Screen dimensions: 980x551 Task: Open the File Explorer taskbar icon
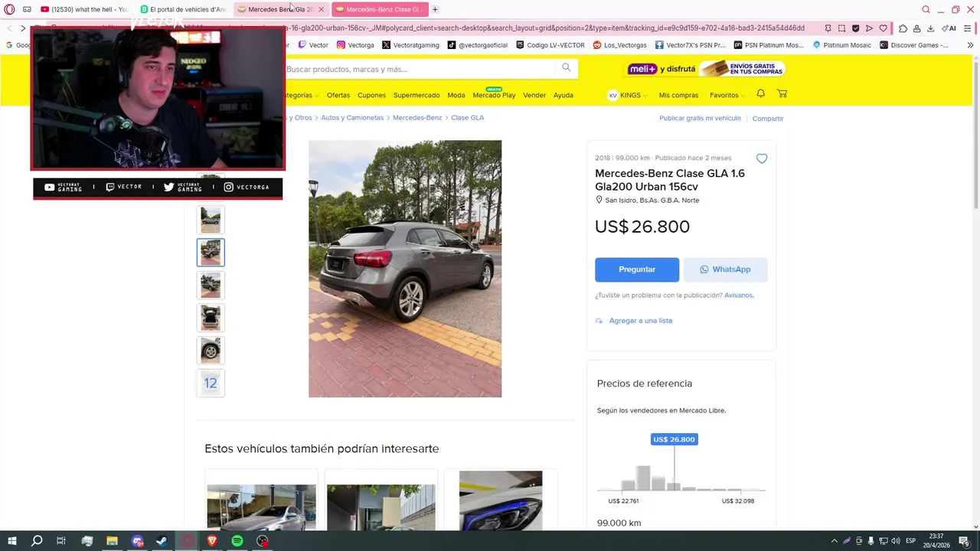click(x=112, y=541)
